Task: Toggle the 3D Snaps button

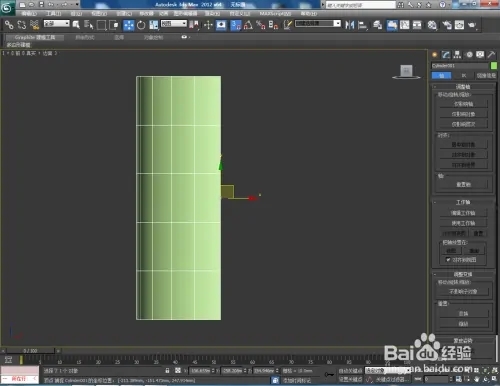Action: pyautogui.click(x=236, y=25)
